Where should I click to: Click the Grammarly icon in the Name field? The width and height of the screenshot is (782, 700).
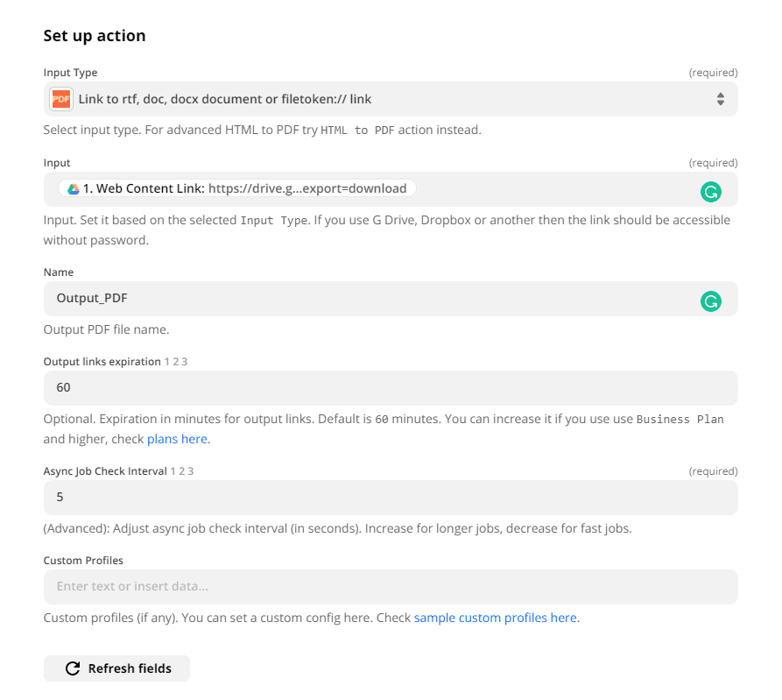pos(710,301)
